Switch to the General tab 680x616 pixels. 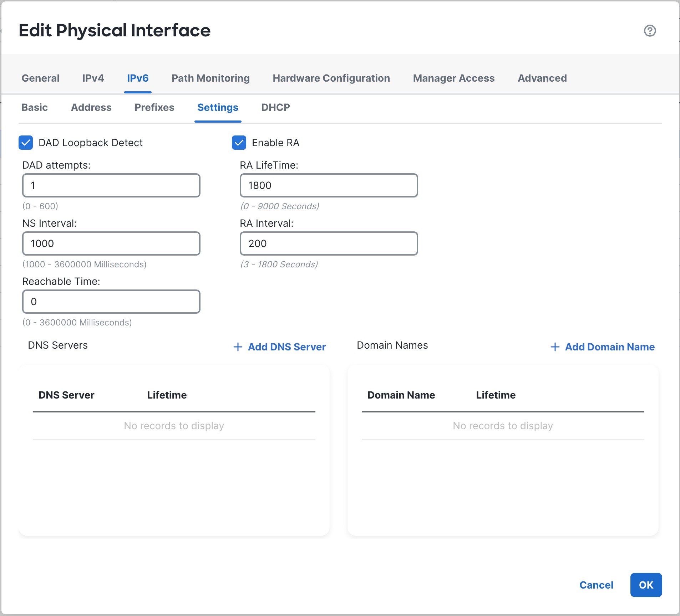click(x=40, y=78)
